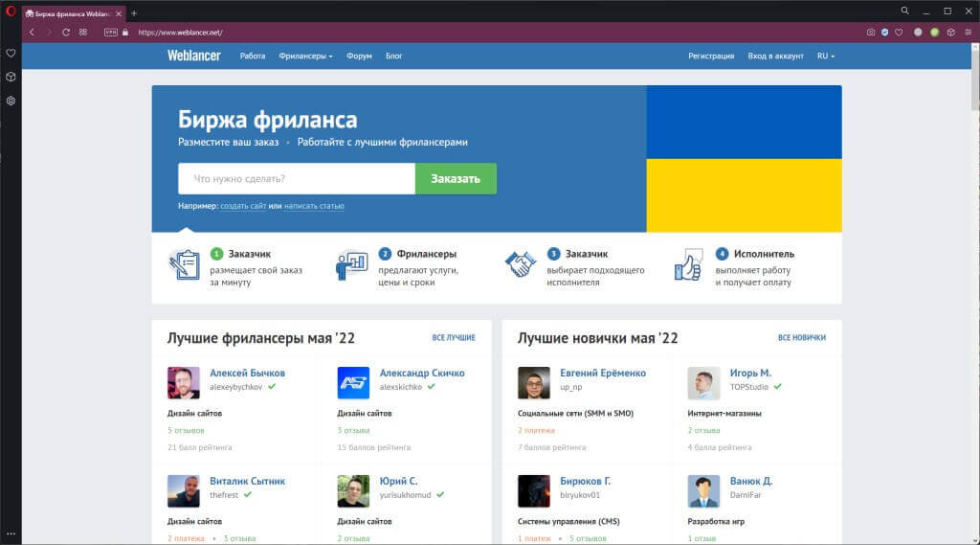Open Алексей Бычков profile
Screen dimensions: 980x545
[248, 373]
